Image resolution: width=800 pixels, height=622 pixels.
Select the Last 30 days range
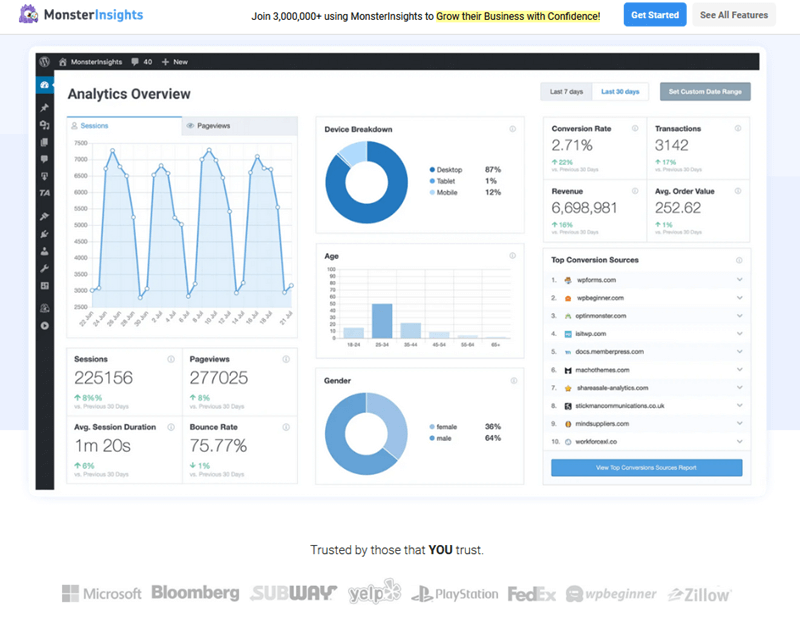click(x=620, y=92)
